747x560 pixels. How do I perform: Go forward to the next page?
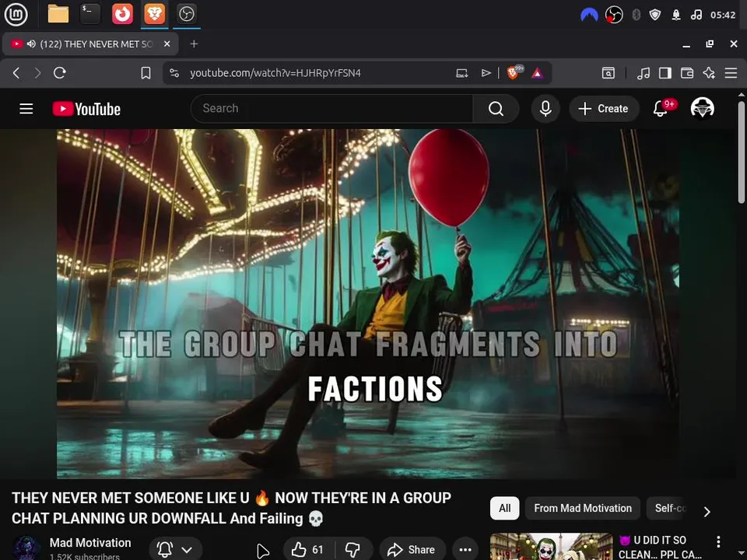37,73
